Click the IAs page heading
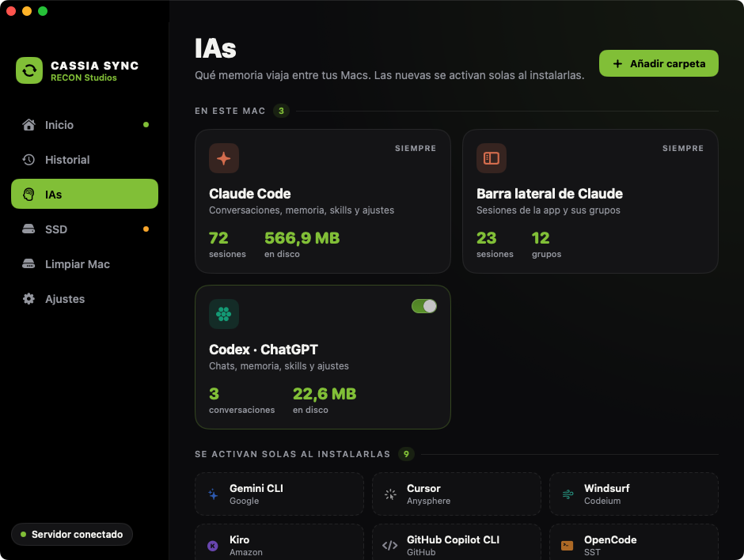 click(215, 48)
